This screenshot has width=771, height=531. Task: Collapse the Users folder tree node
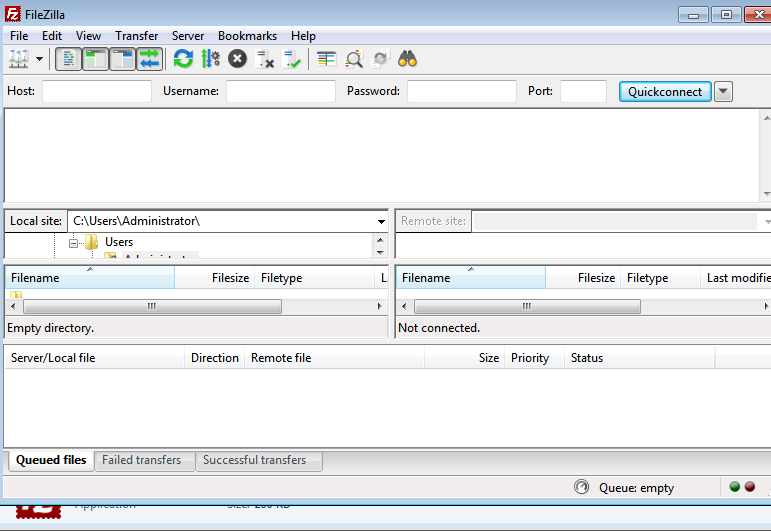coord(73,243)
